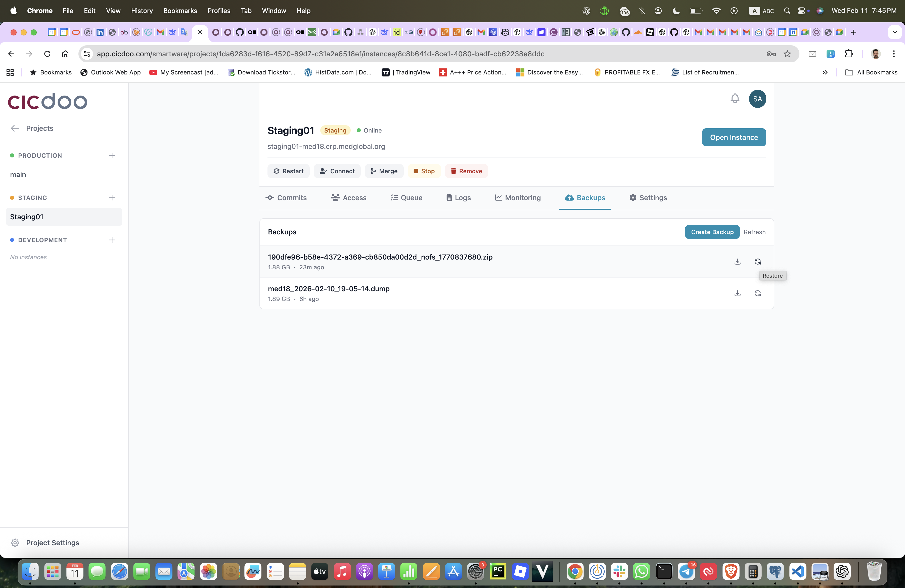This screenshot has width=905, height=588.
Task: Open the Logs tab
Action: tap(458, 198)
